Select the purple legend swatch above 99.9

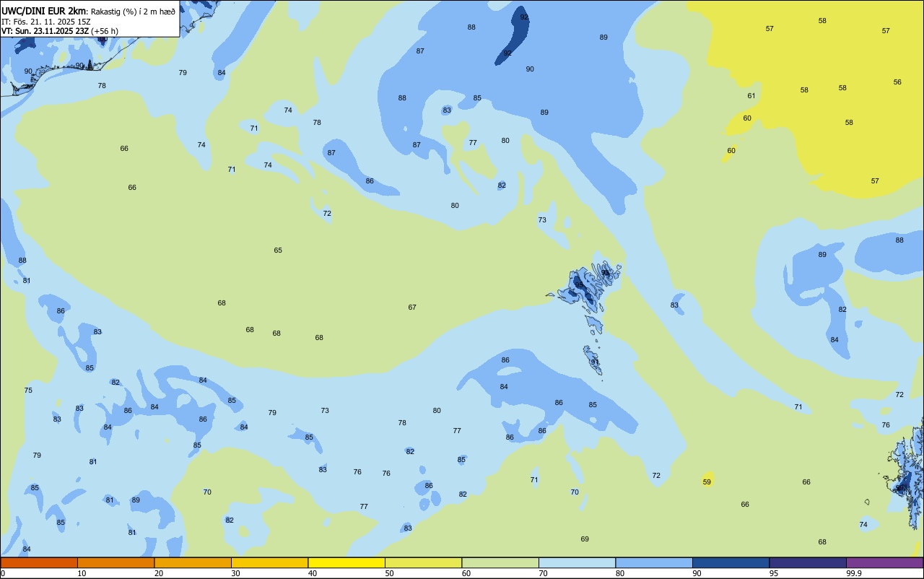pyautogui.click(x=884, y=562)
